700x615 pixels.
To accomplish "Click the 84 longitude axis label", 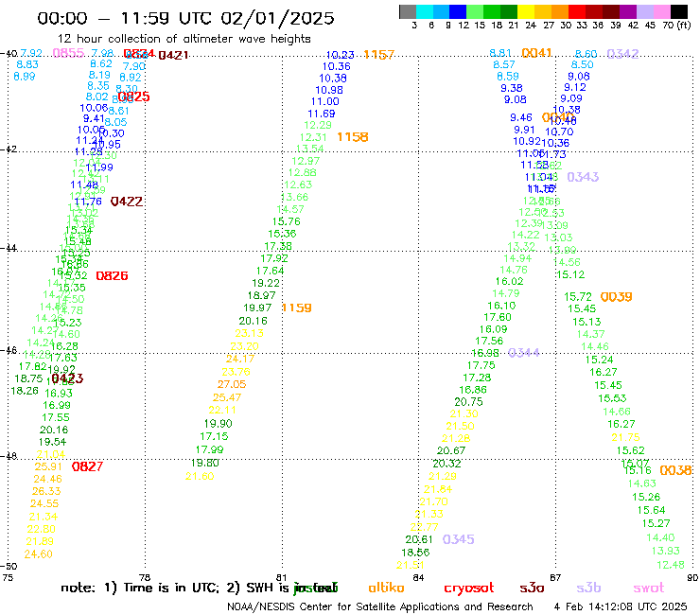I will click(x=418, y=577).
